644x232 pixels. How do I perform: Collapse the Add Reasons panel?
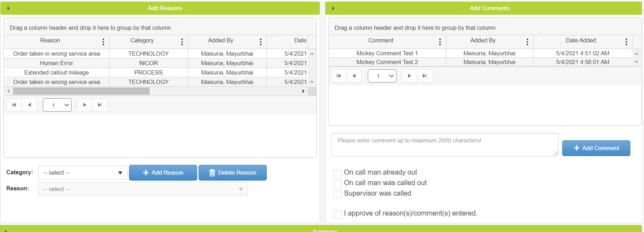8,8
